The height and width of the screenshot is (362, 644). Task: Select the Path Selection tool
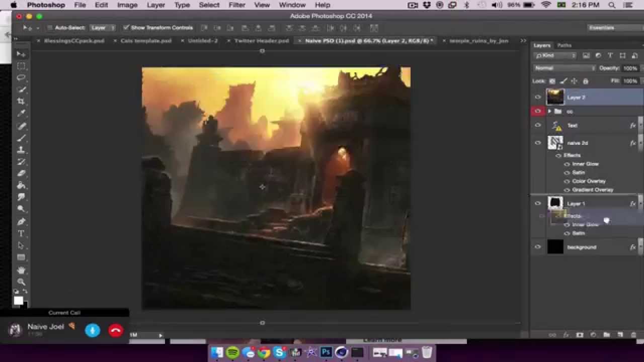point(21,245)
